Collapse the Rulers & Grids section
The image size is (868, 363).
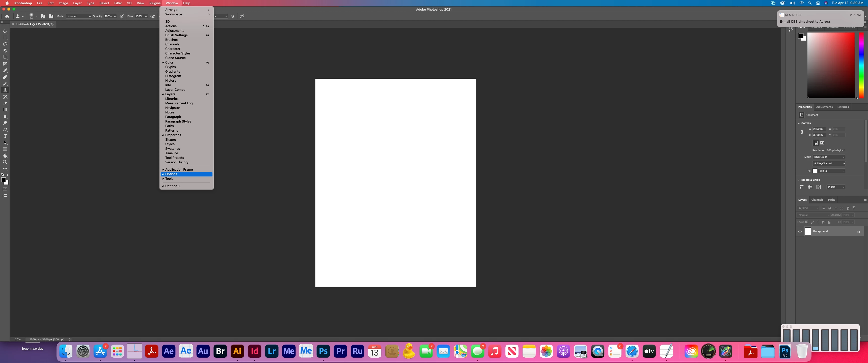click(799, 180)
